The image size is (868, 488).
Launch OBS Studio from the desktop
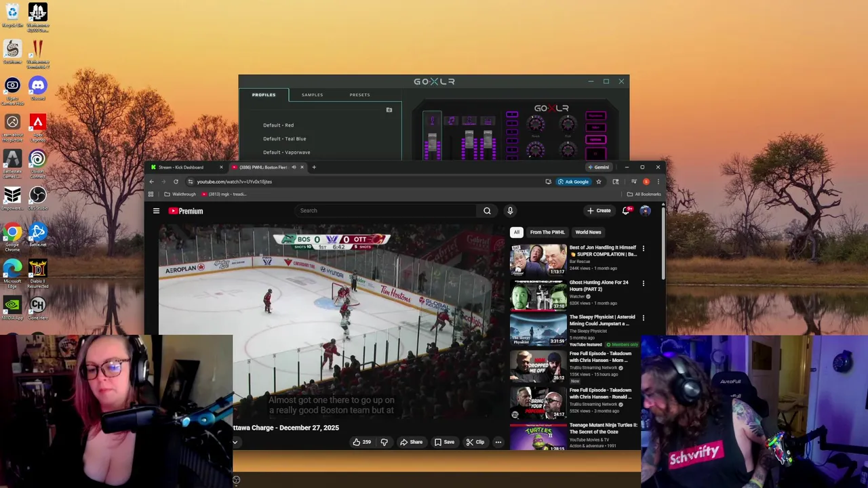38,199
